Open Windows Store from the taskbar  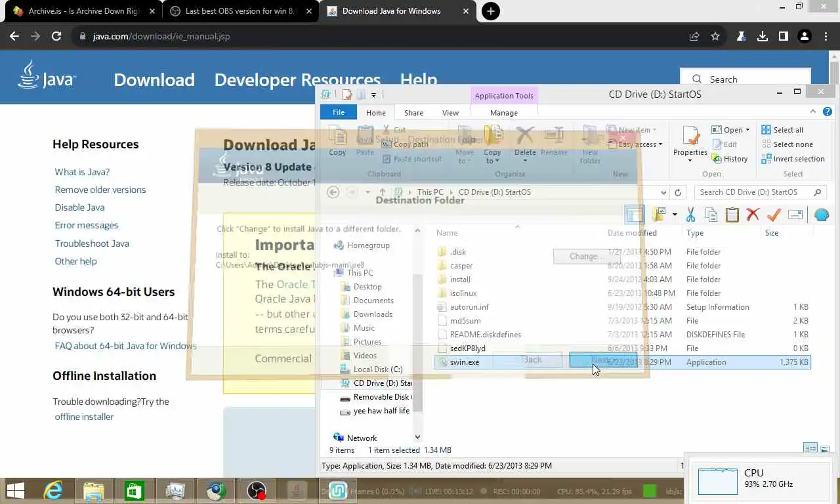pos(135,491)
